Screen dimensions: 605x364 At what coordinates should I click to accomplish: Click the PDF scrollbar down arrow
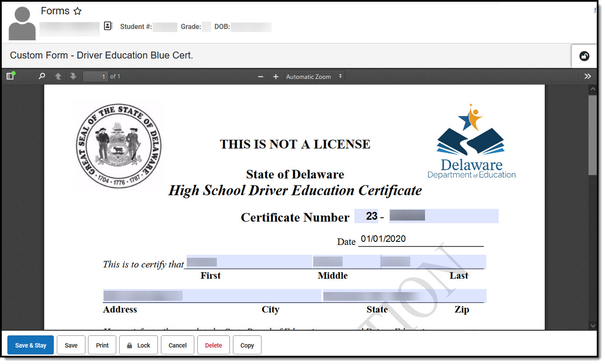click(x=593, y=325)
